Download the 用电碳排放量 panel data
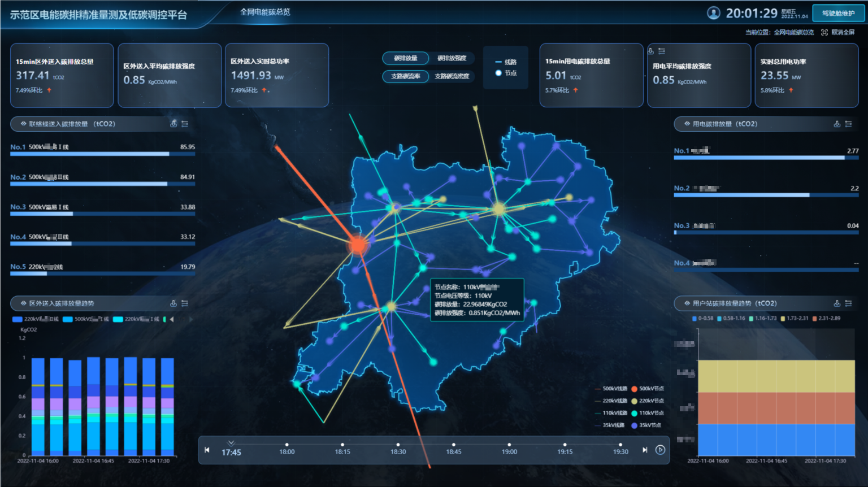The image size is (868, 487). pyautogui.click(x=837, y=124)
